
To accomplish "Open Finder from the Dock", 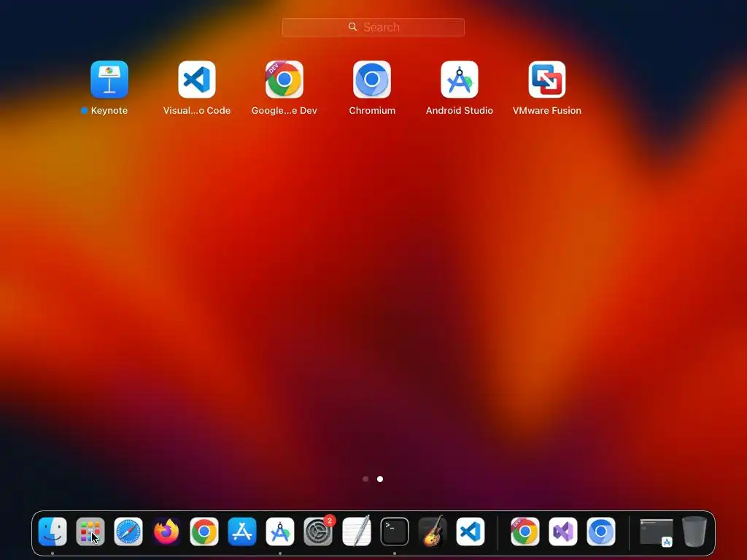I will (x=53, y=532).
